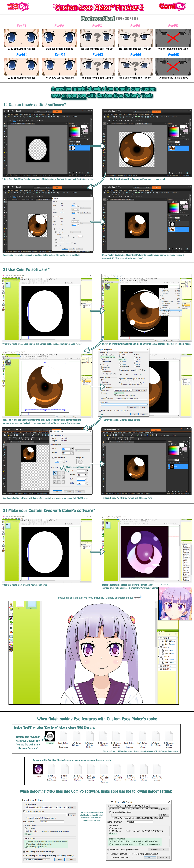Click the Background color swatch in Canvas Size
The image size is (194, 868).
click(80, 462)
